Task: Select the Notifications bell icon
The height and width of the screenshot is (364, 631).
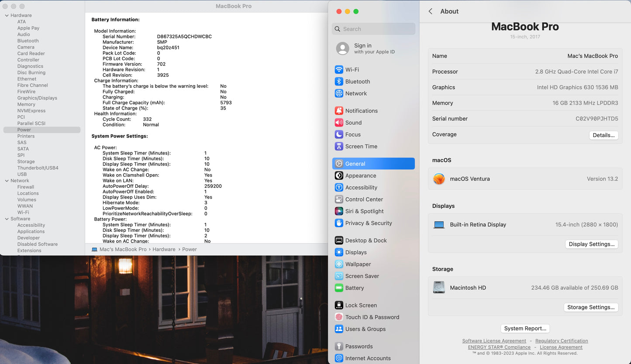Action: [339, 111]
